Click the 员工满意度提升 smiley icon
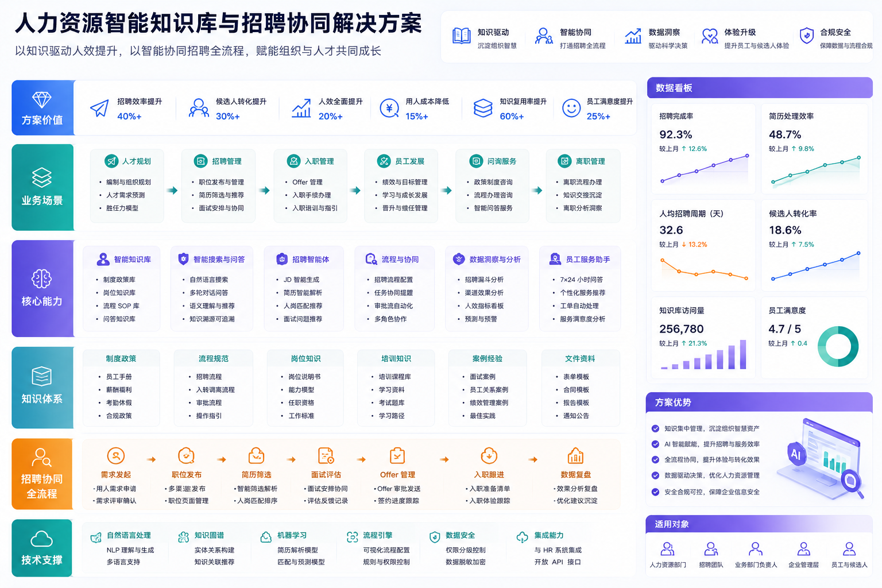Image resolution: width=882 pixels, height=588 pixels. point(571,108)
